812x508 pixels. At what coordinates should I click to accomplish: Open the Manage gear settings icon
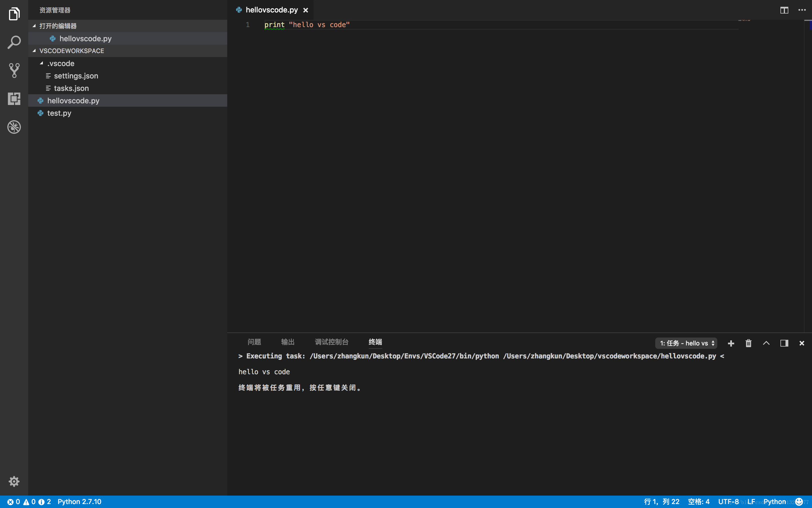tap(14, 481)
